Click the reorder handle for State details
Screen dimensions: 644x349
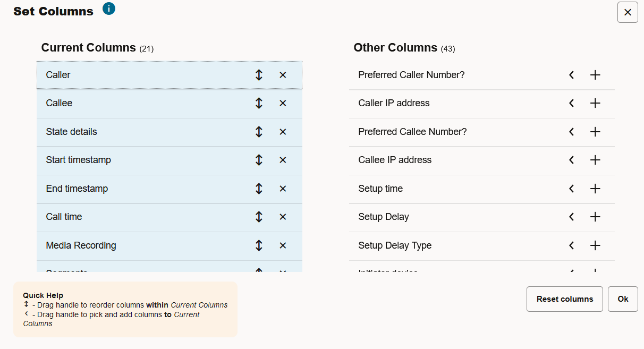click(259, 132)
